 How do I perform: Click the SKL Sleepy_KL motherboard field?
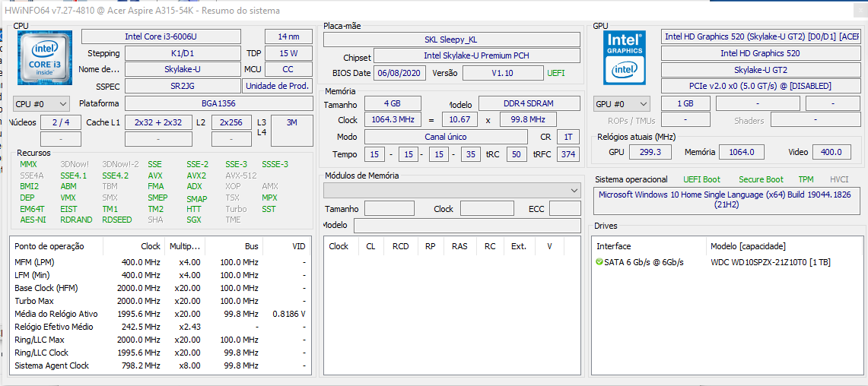tap(452, 40)
